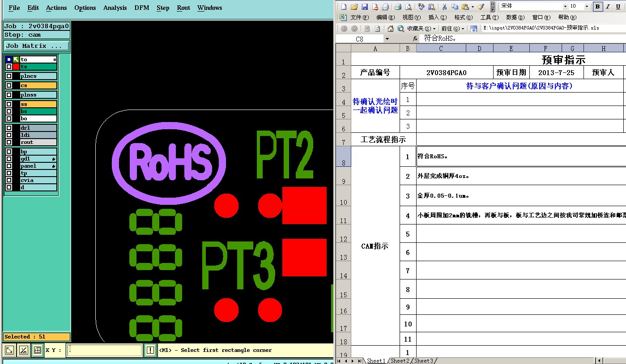626x364 pixels.
Task: Click the Show Only Web Toolbar icon
Action: 473,28
